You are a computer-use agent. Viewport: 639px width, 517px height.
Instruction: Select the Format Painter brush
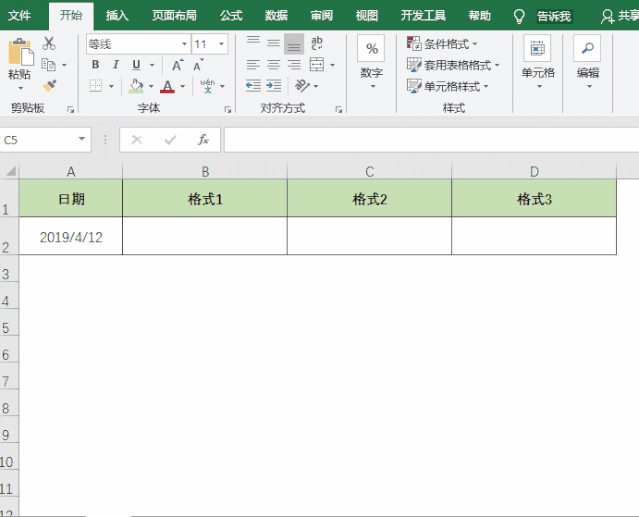click(49, 86)
